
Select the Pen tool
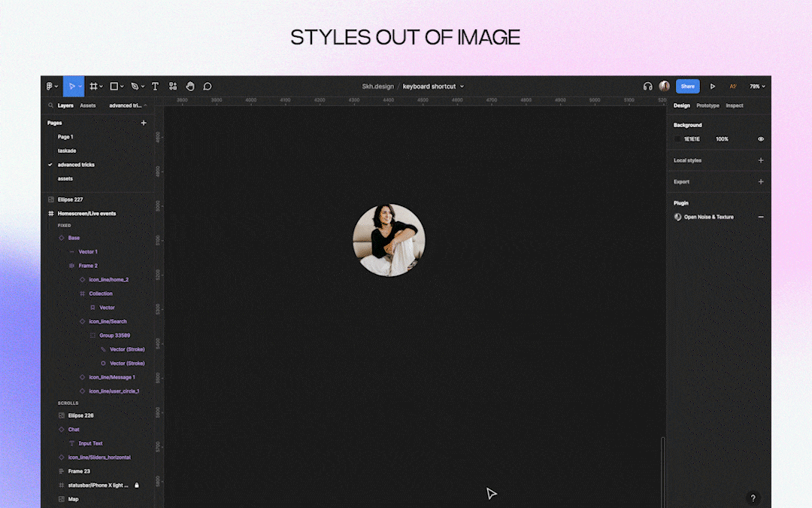135,87
